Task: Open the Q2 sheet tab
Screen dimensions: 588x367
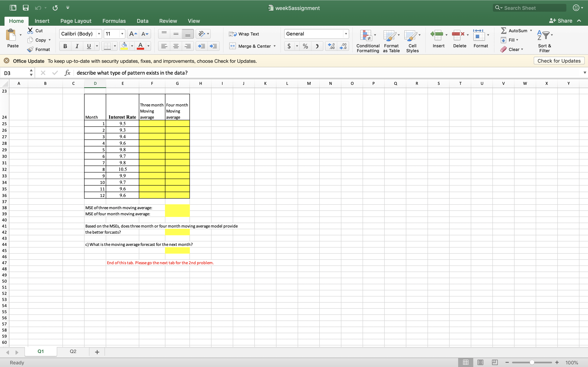Action: (x=73, y=351)
